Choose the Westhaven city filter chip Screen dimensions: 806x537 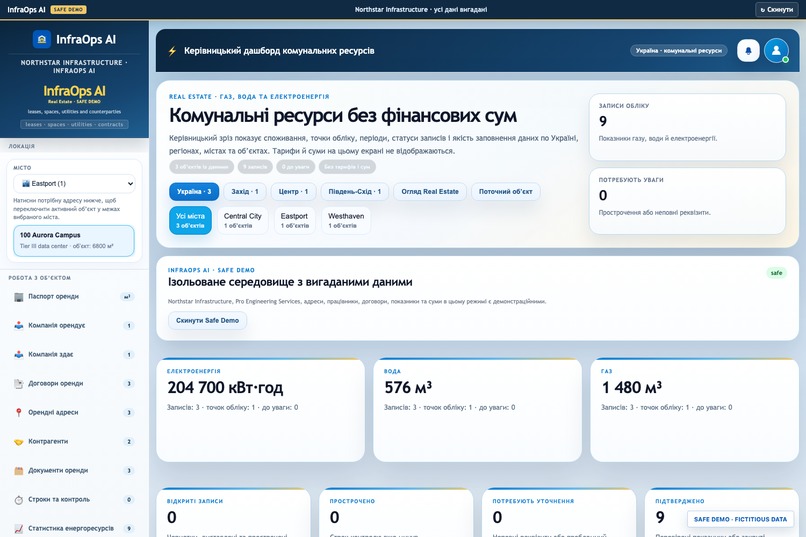click(346, 220)
